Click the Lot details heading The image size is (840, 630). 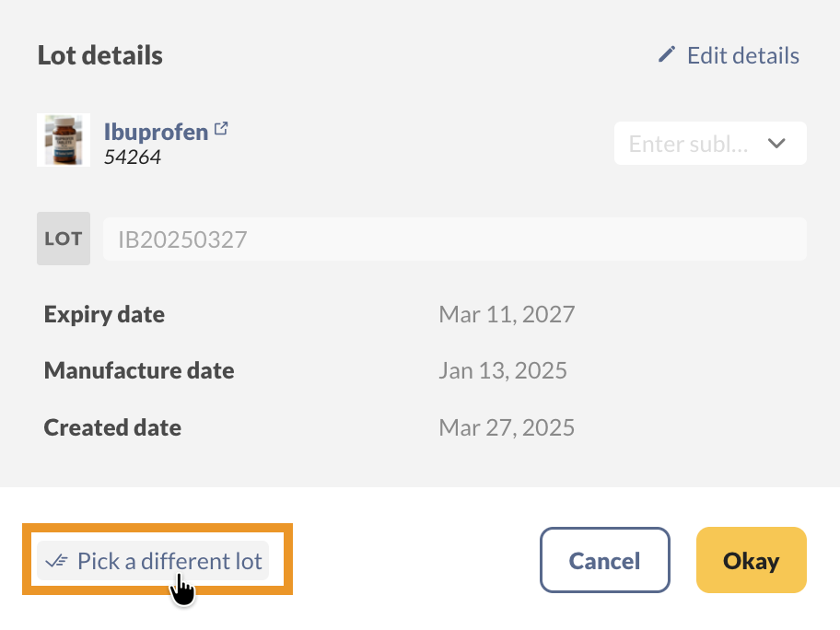(99, 55)
